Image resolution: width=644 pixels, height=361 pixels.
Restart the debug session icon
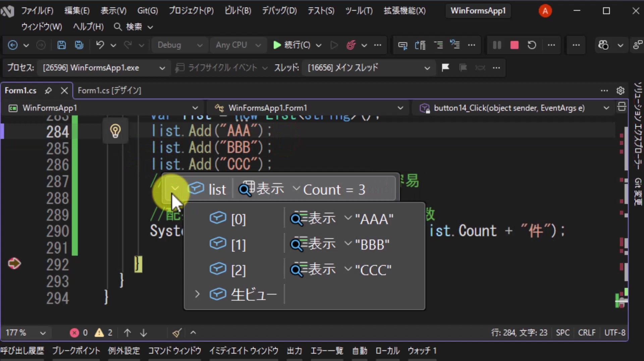(532, 45)
